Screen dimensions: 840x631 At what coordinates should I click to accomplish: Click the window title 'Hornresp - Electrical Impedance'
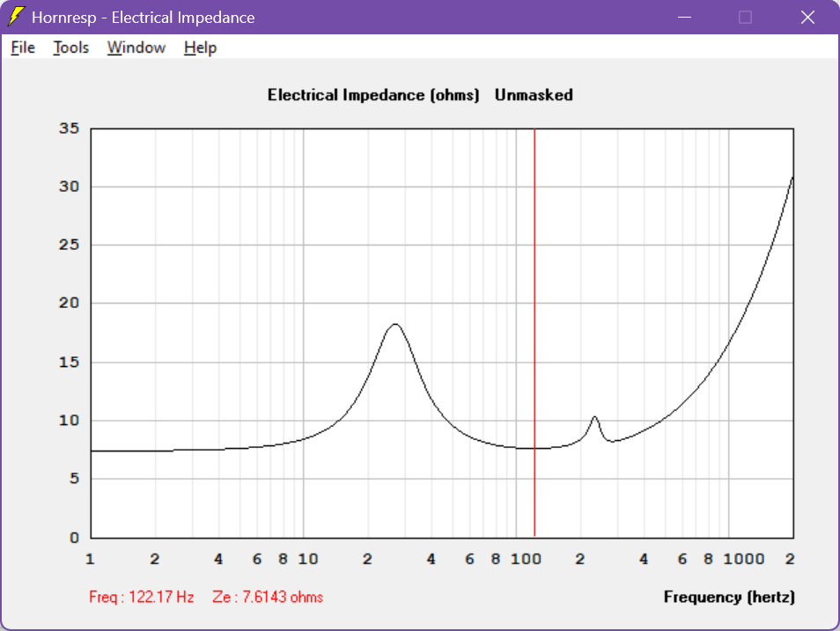[143, 17]
